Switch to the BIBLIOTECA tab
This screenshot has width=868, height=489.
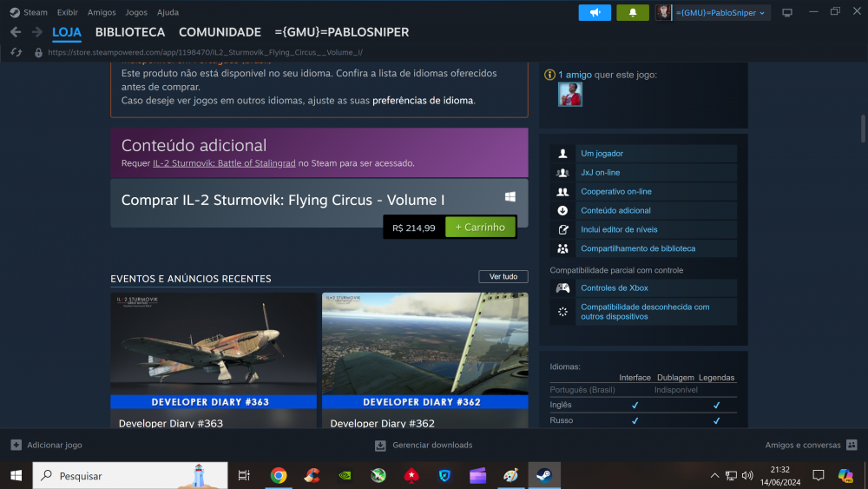(130, 32)
